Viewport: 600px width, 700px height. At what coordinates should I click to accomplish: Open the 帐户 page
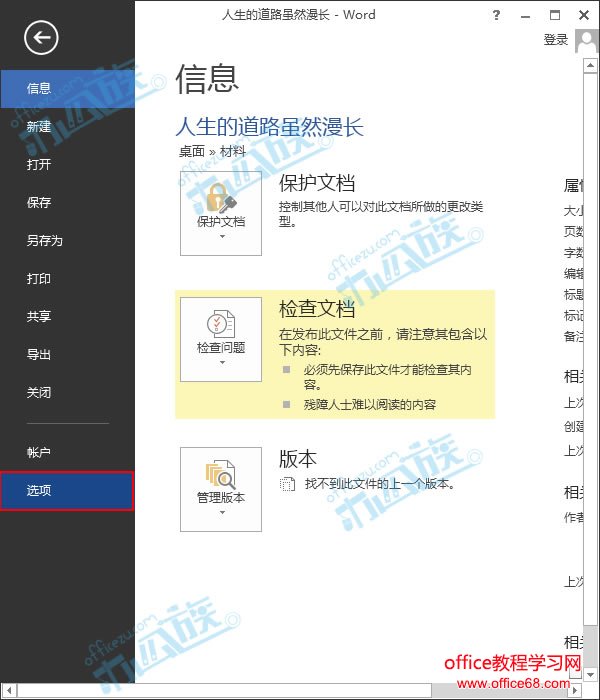67,452
